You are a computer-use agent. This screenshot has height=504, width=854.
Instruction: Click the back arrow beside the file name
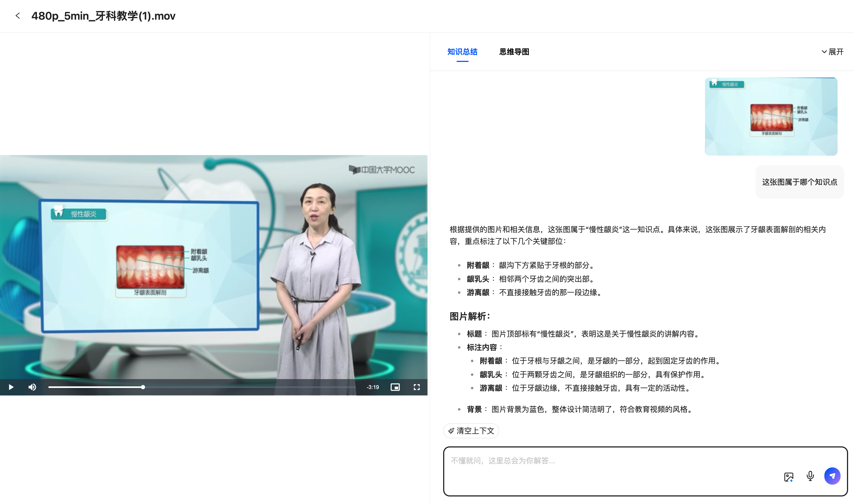tap(18, 16)
